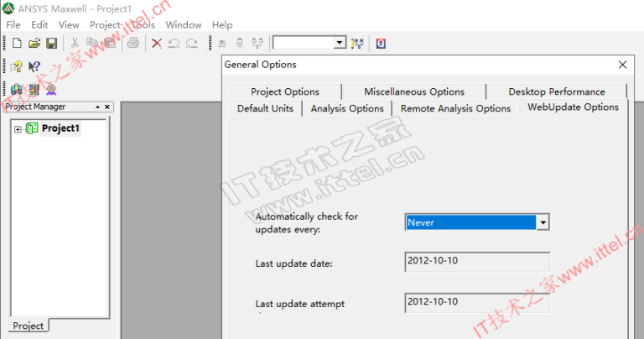644x339 pixels.
Task: Click the red X delete icon
Action: (156, 43)
